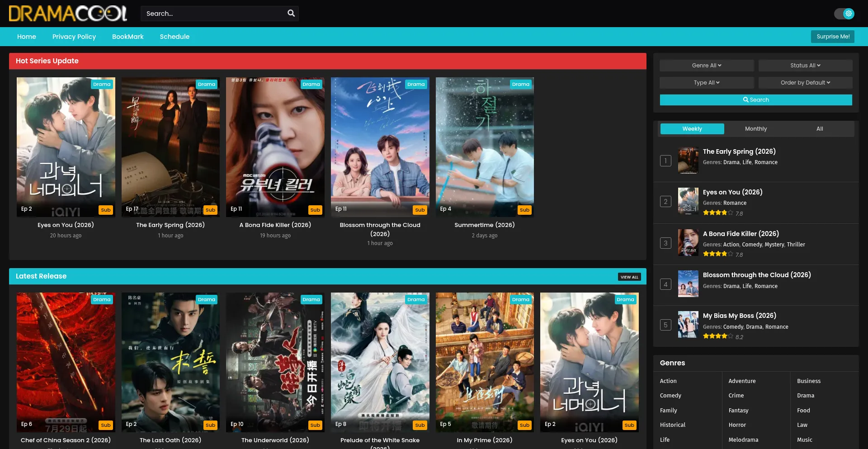This screenshot has width=868, height=449.
Task: Select the Action genre
Action: click(x=668, y=381)
